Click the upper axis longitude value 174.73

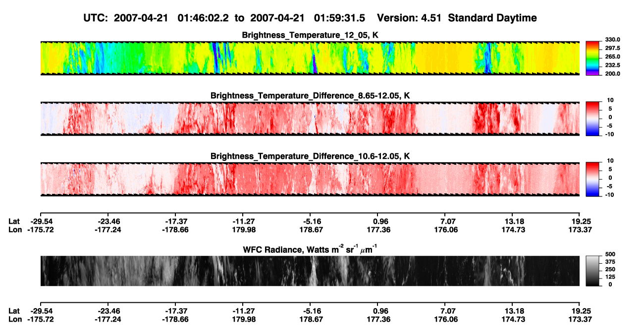(514, 230)
